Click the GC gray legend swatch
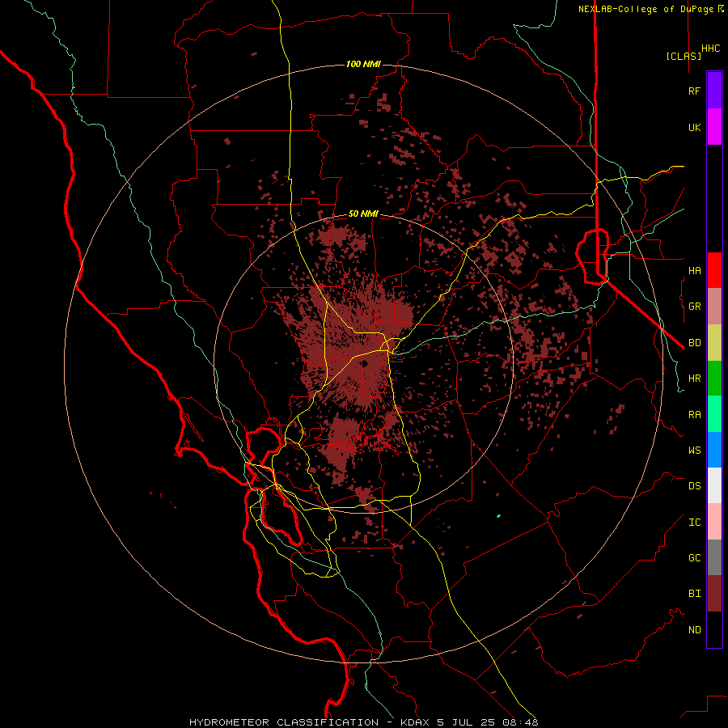 714,557
